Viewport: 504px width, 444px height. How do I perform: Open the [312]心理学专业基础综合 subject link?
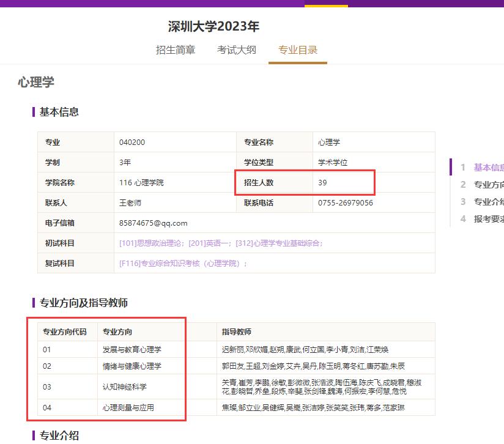(278, 243)
